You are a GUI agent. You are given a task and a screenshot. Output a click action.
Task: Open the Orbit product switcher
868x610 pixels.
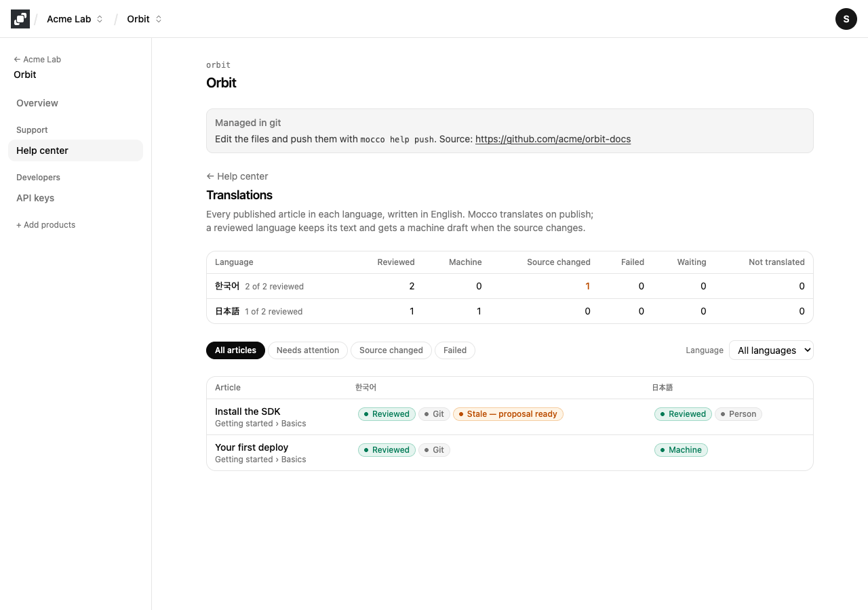pos(144,19)
